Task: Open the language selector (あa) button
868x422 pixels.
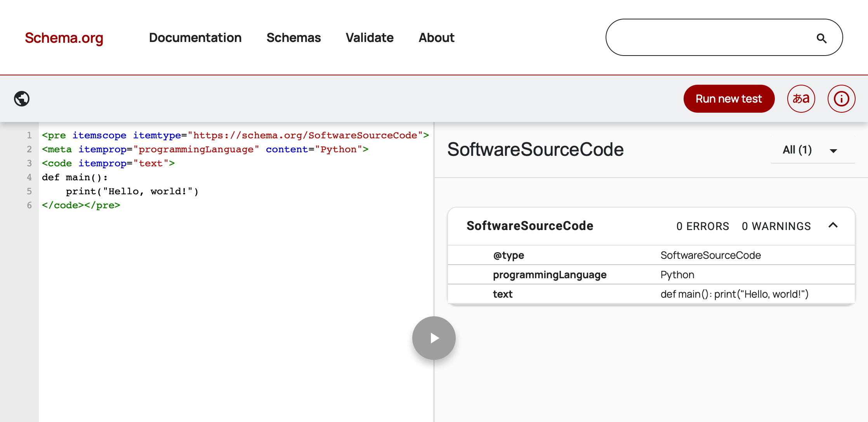Action: 801,99
